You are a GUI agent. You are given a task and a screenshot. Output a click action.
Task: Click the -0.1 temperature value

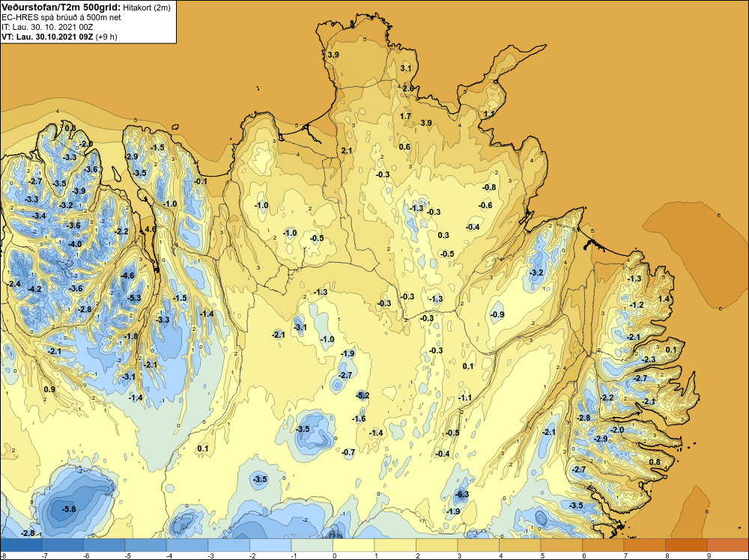pos(201,181)
